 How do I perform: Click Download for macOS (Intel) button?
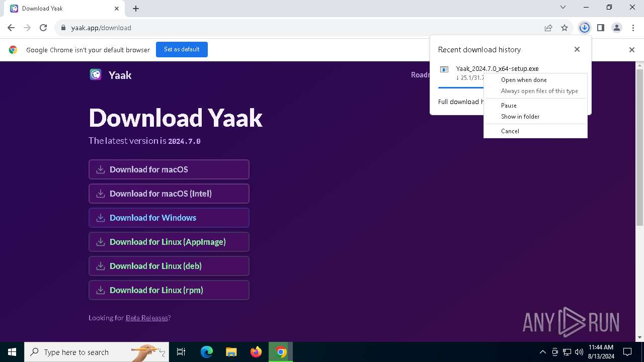coord(169,194)
